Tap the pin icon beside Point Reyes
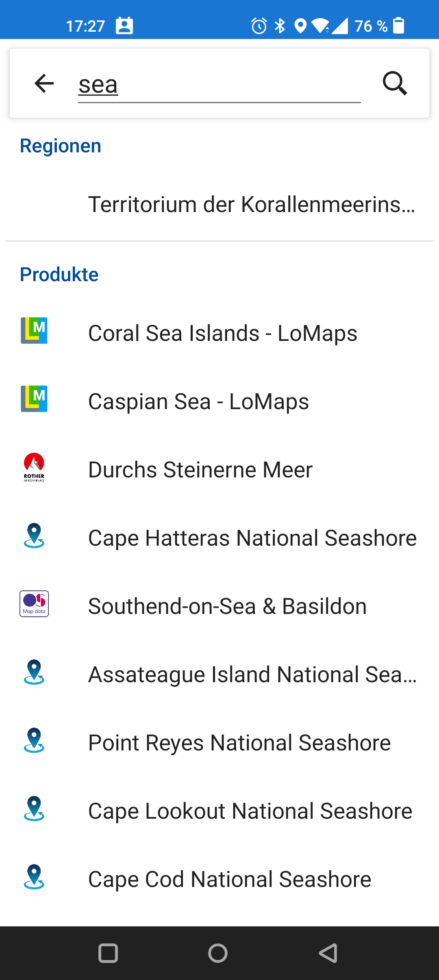 tap(34, 740)
